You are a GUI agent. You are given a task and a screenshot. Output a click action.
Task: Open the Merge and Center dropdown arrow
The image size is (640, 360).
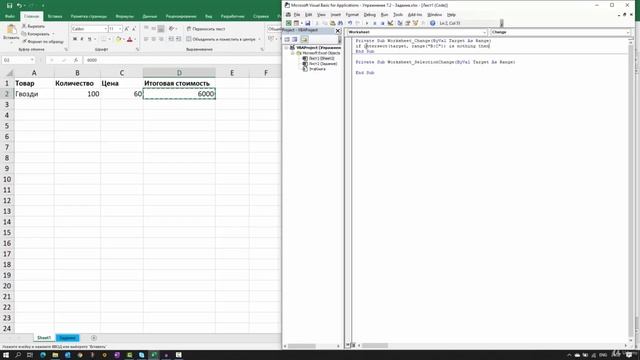tap(259, 39)
